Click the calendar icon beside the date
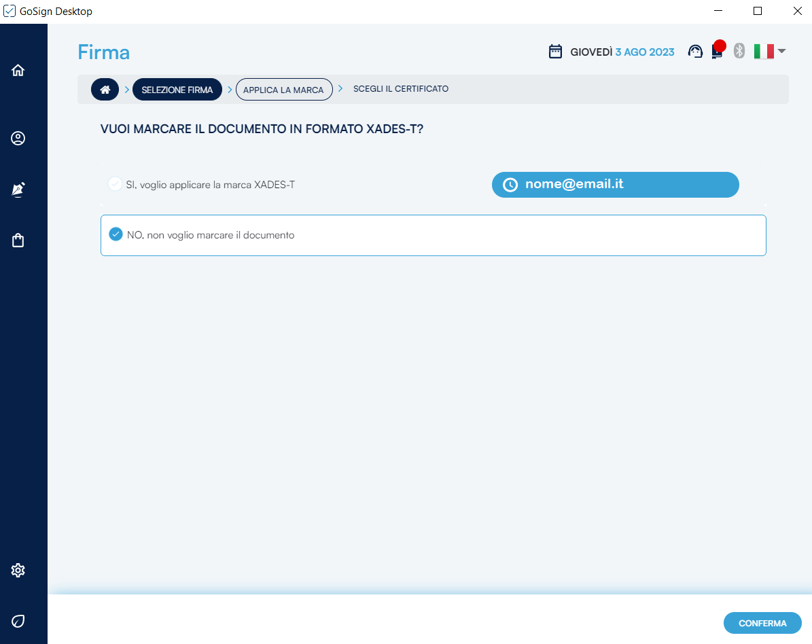The height and width of the screenshot is (644, 812). click(555, 52)
